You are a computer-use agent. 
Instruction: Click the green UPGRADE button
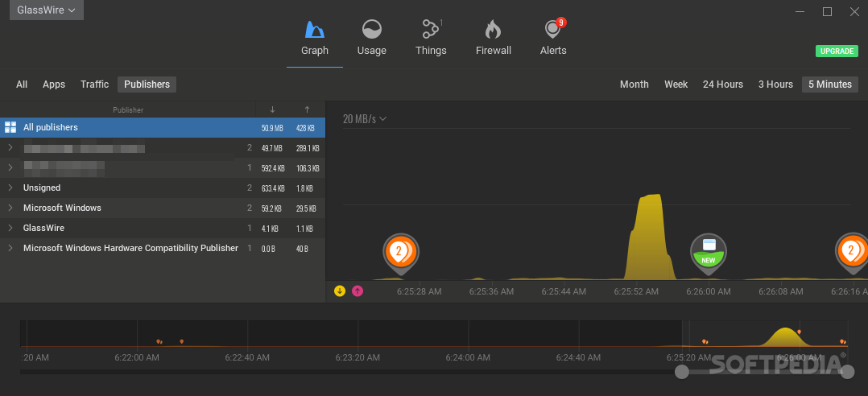[837, 51]
